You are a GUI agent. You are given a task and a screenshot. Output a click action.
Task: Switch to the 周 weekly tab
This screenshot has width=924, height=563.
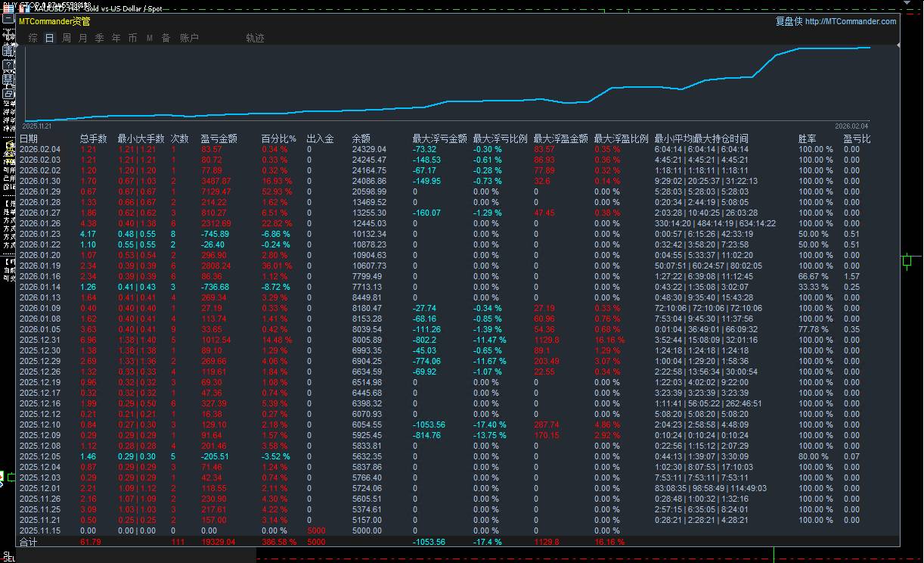point(67,38)
